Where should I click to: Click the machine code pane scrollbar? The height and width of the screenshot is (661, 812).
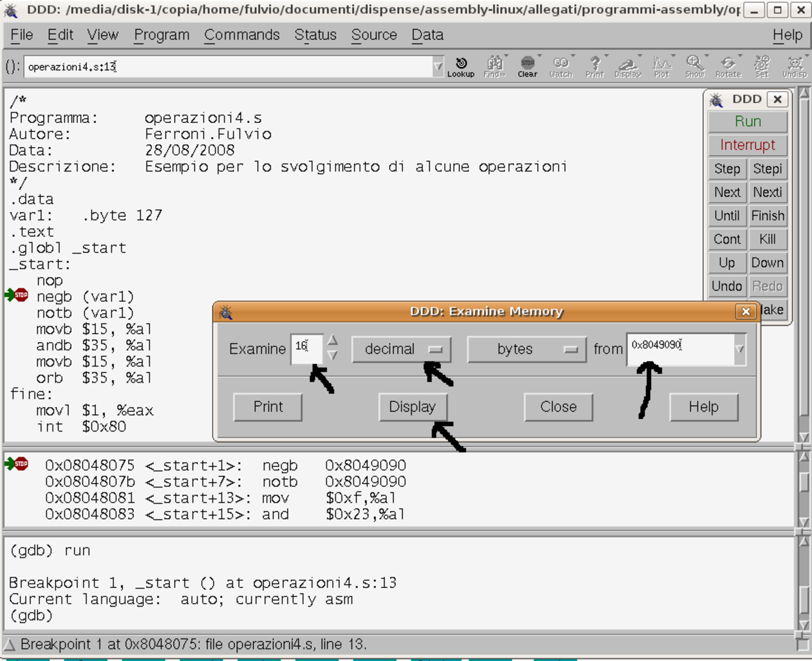click(x=803, y=489)
